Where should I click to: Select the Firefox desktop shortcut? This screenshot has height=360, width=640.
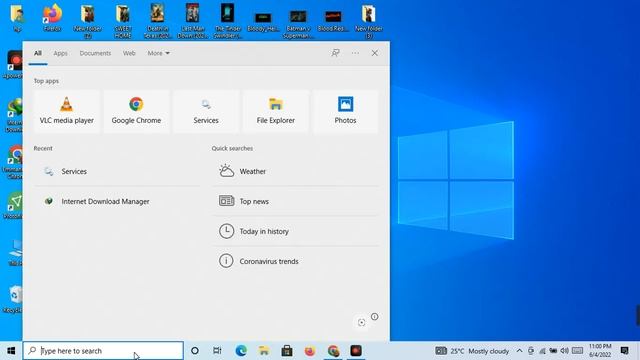click(52, 19)
